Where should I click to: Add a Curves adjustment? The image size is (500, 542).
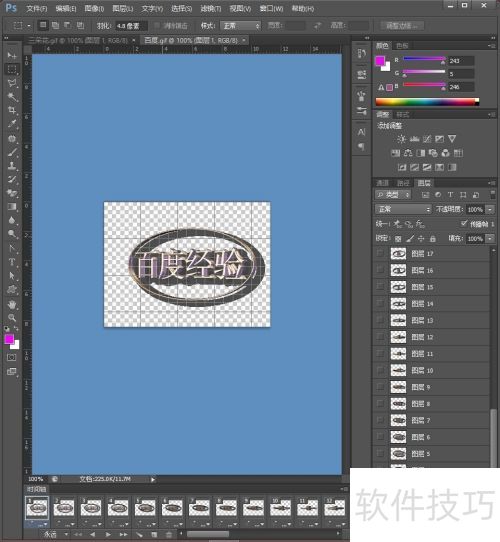[427, 139]
